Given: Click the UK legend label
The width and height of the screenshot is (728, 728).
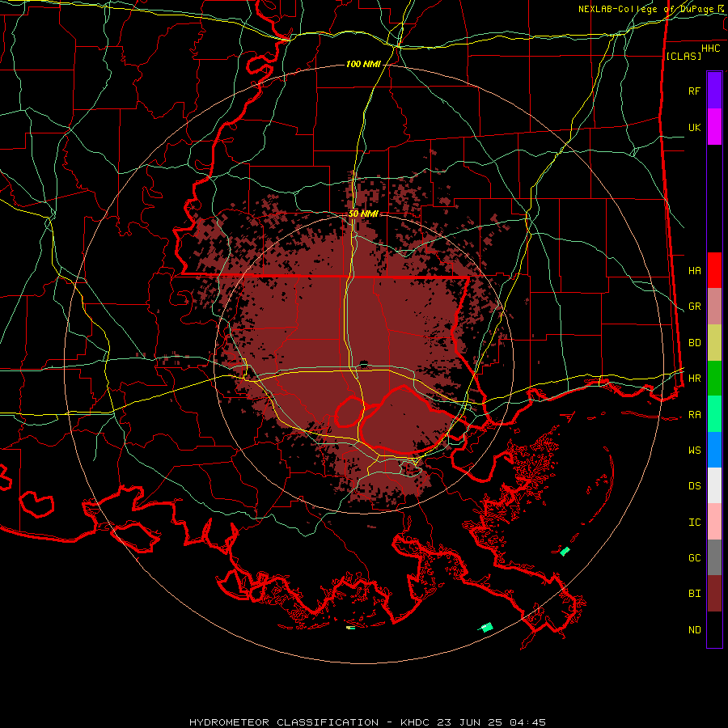Looking at the screenshot, I should [694, 127].
